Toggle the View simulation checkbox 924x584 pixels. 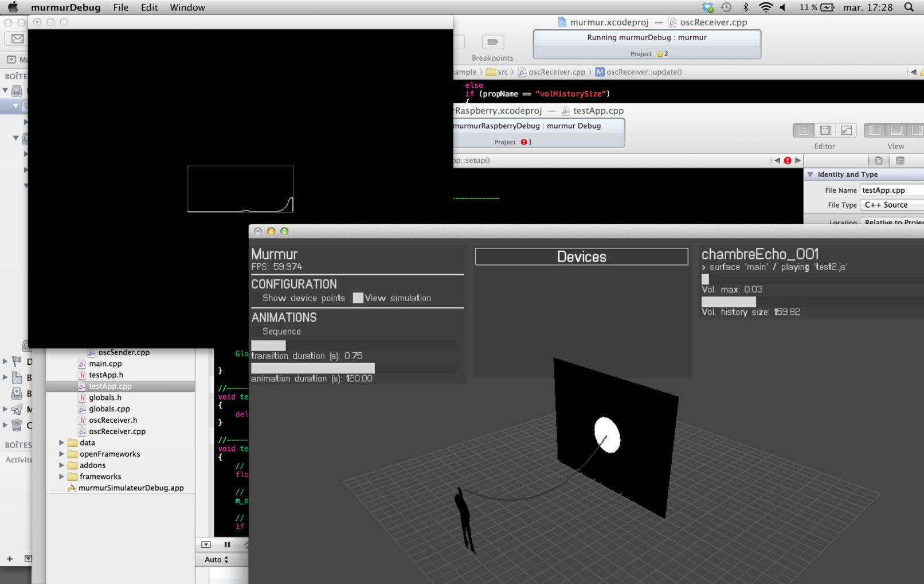358,298
